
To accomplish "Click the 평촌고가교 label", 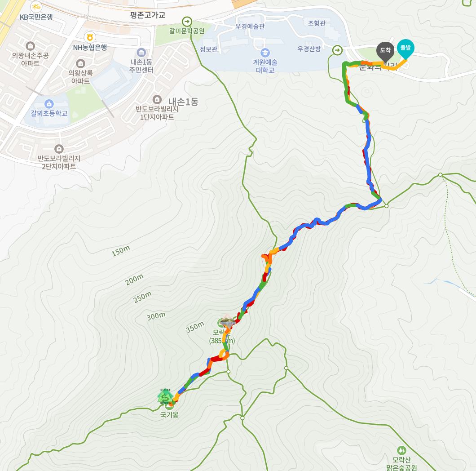I will coord(148,15).
